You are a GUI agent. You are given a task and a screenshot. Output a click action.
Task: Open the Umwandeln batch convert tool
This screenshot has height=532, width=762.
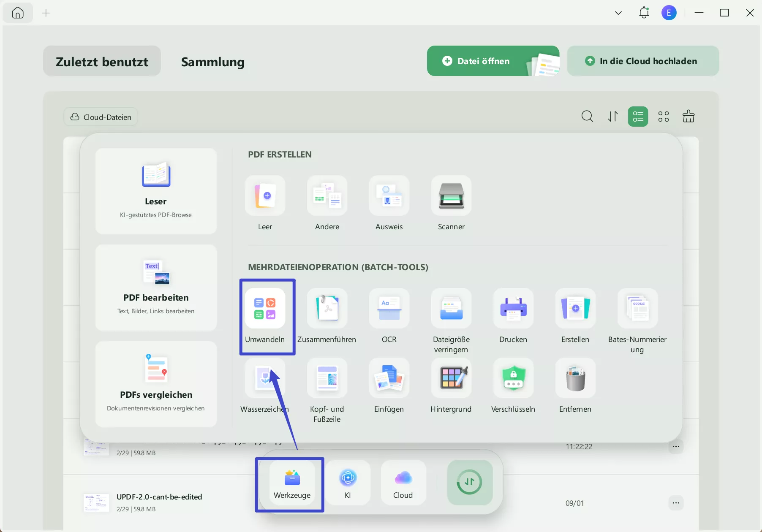(x=265, y=309)
